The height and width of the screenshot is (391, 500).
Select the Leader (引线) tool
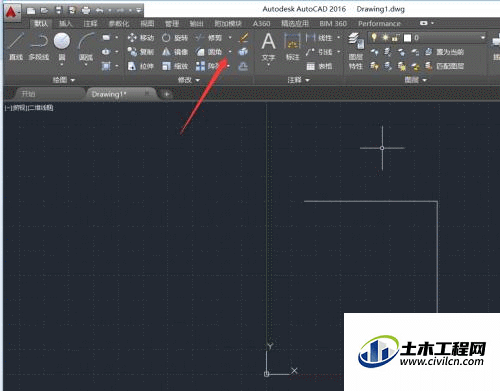coord(319,52)
